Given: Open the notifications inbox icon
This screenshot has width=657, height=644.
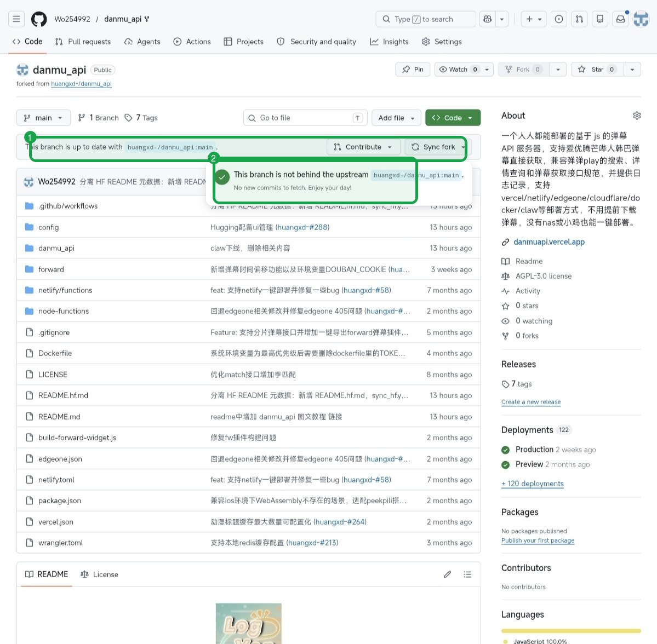Looking at the screenshot, I should (x=620, y=19).
